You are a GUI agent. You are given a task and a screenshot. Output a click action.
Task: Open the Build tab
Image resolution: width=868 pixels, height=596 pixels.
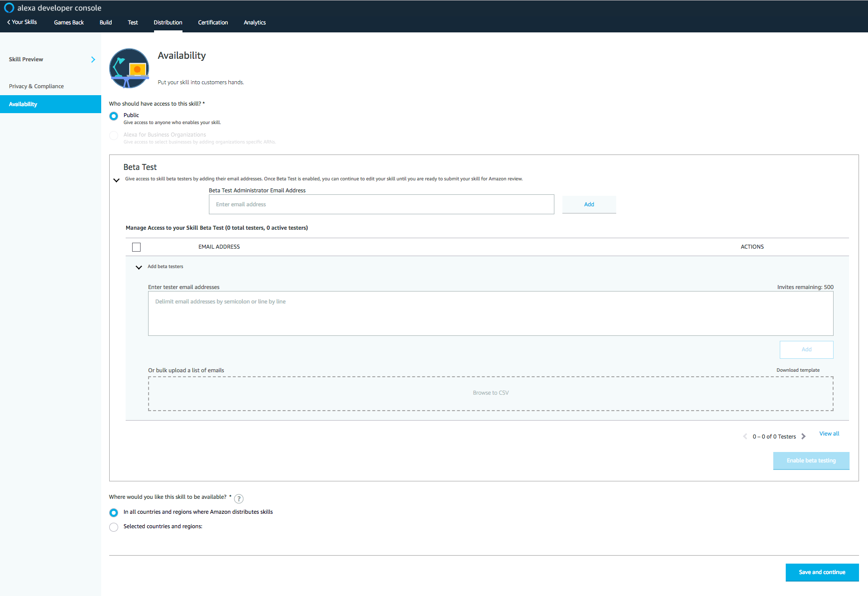pyautogui.click(x=106, y=22)
